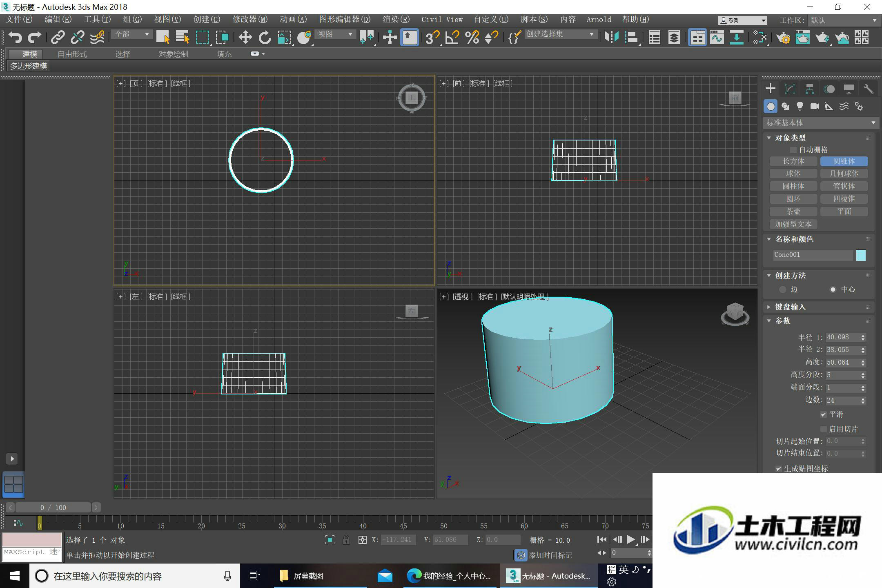
Task: Click the Cone001 name field
Action: (x=813, y=255)
